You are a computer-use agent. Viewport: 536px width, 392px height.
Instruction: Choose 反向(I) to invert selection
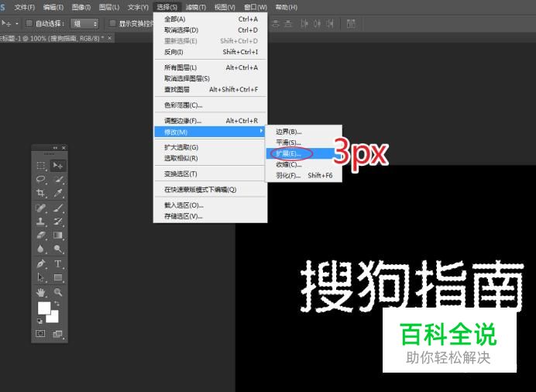coord(210,52)
